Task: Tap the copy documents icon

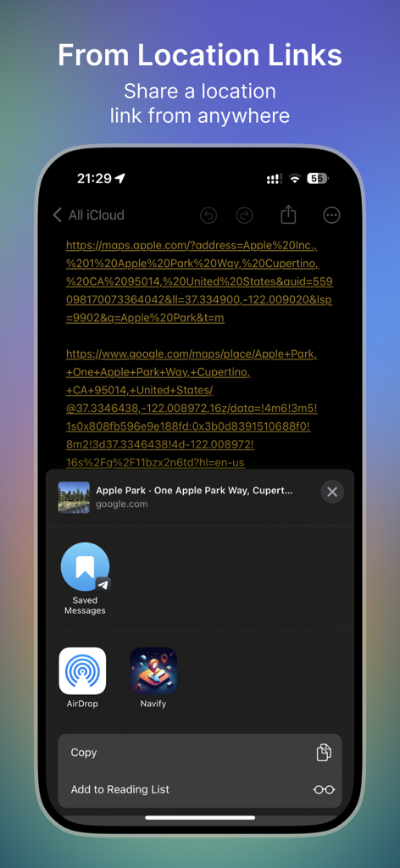Action: (x=324, y=753)
